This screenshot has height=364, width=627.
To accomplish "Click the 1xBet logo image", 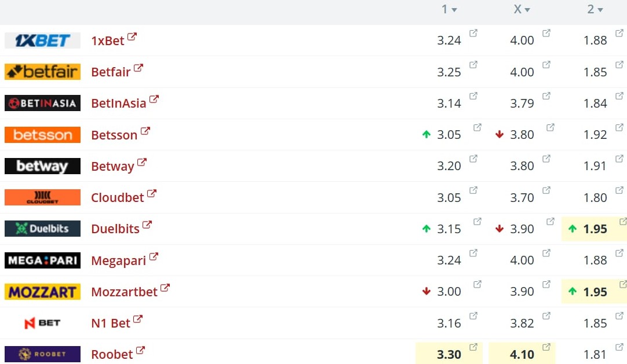I will (42, 41).
